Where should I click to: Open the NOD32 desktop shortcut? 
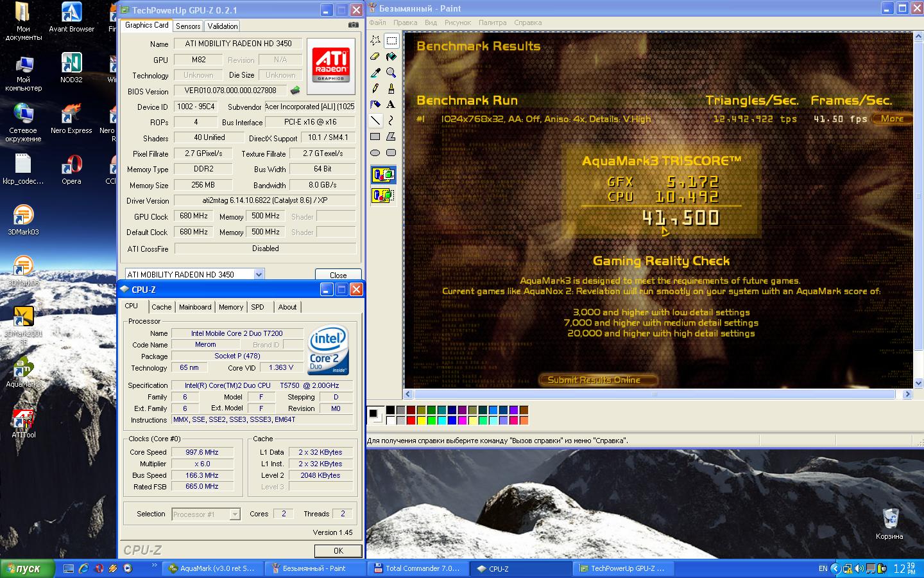71,67
